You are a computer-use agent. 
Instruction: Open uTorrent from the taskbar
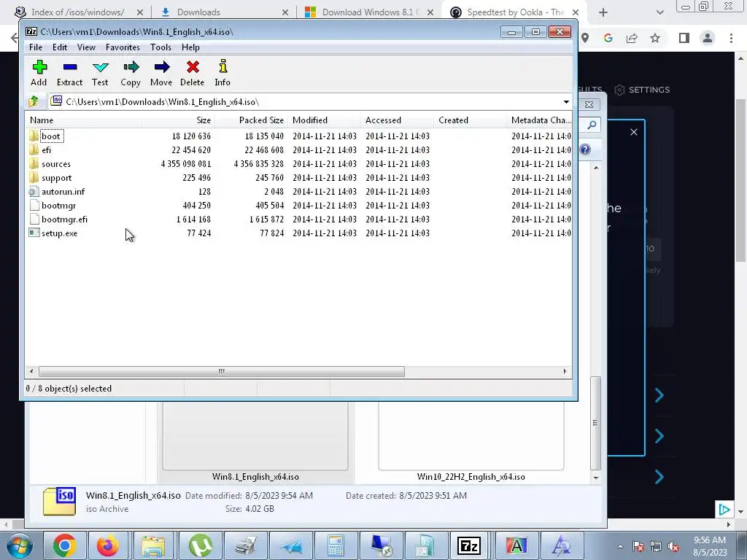[200, 545]
